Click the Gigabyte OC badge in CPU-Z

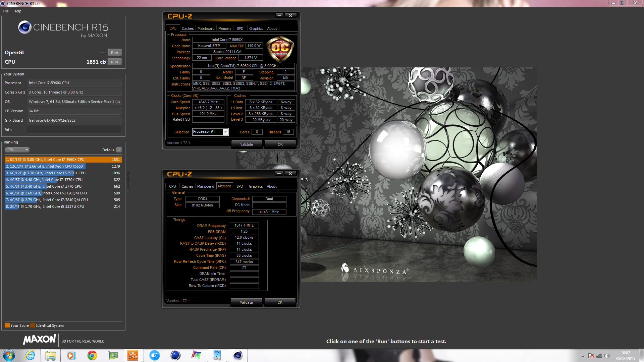(x=280, y=49)
